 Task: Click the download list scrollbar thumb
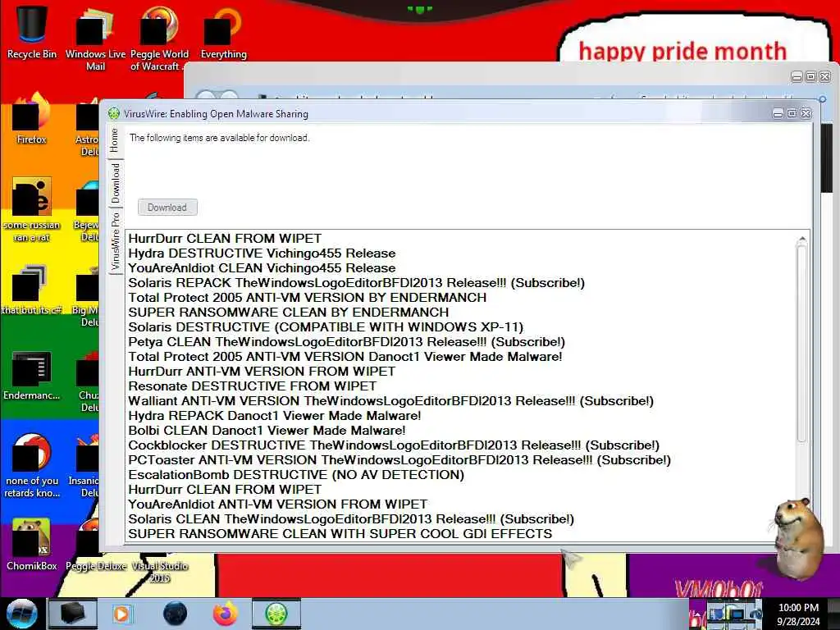pyautogui.click(x=802, y=343)
